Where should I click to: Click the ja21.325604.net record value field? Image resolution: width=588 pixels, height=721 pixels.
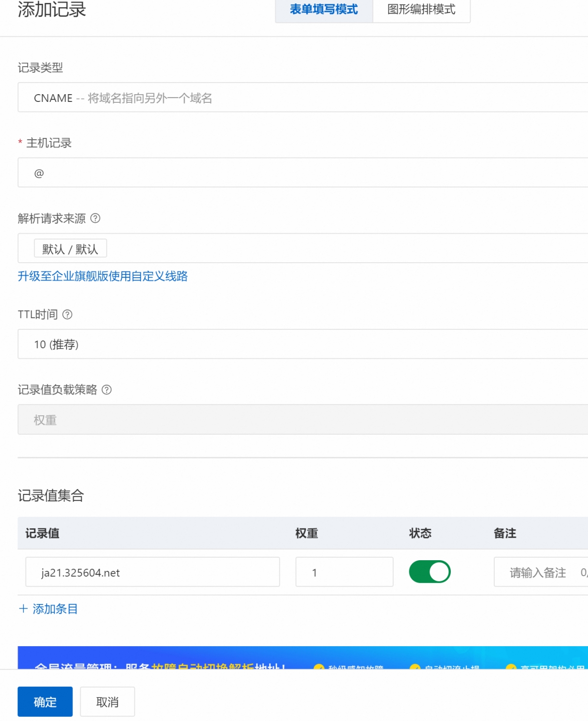point(153,572)
